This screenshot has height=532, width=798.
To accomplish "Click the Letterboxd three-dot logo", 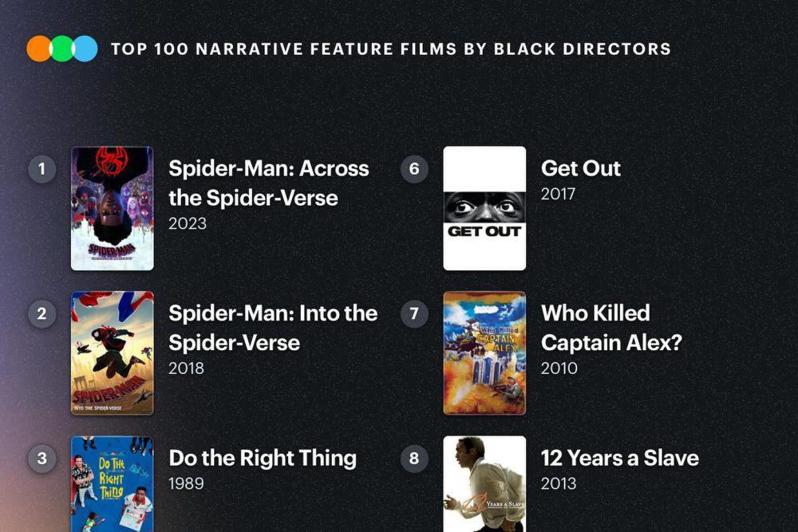I will pyautogui.click(x=62, y=49).
